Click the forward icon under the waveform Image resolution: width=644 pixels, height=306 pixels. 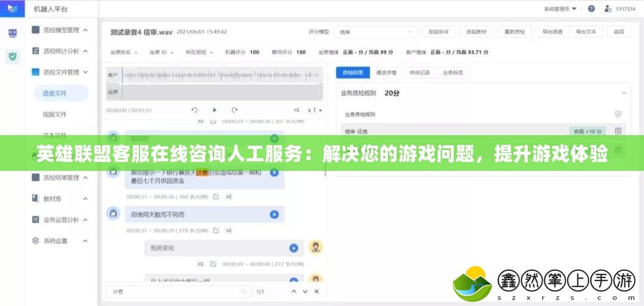click(234, 110)
